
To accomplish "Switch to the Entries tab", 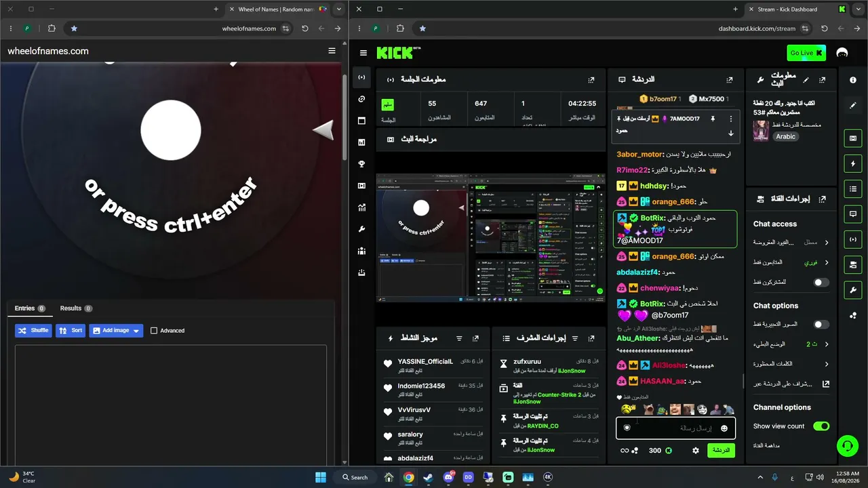I will (x=30, y=308).
